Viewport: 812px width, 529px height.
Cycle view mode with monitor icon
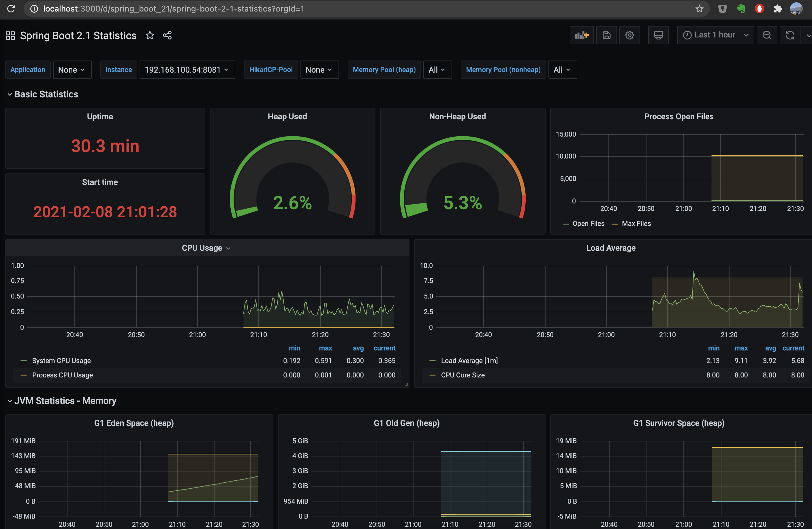tap(658, 35)
